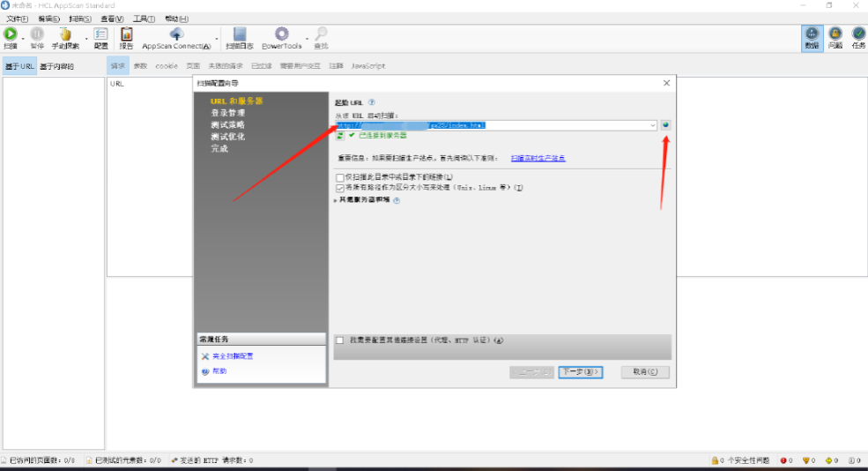Screen dimensions: 868x471
Task: Check 我需要配置其他连接设置 checkbox
Action: [x=340, y=340]
